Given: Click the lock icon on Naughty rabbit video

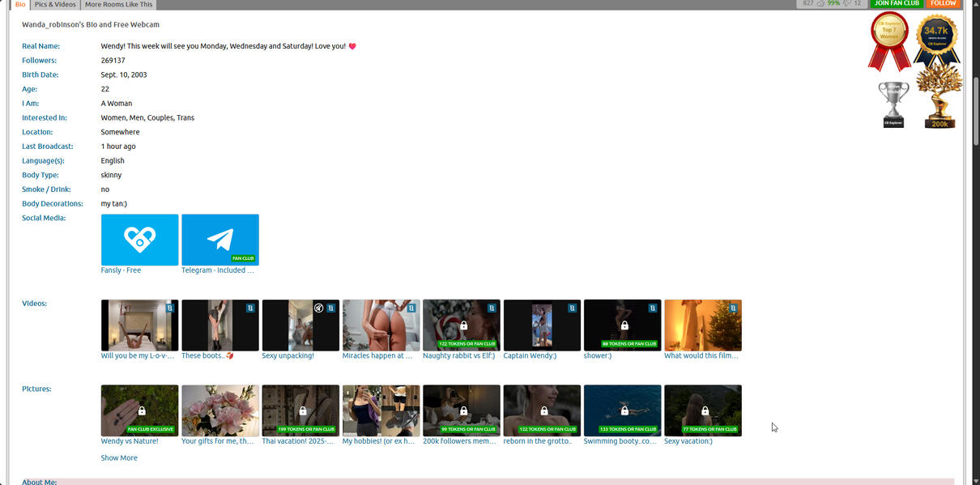Looking at the screenshot, I should tap(463, 325).
